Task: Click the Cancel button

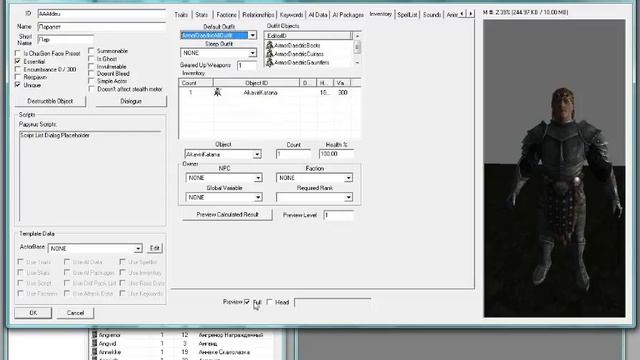Action: coord(76,313)
